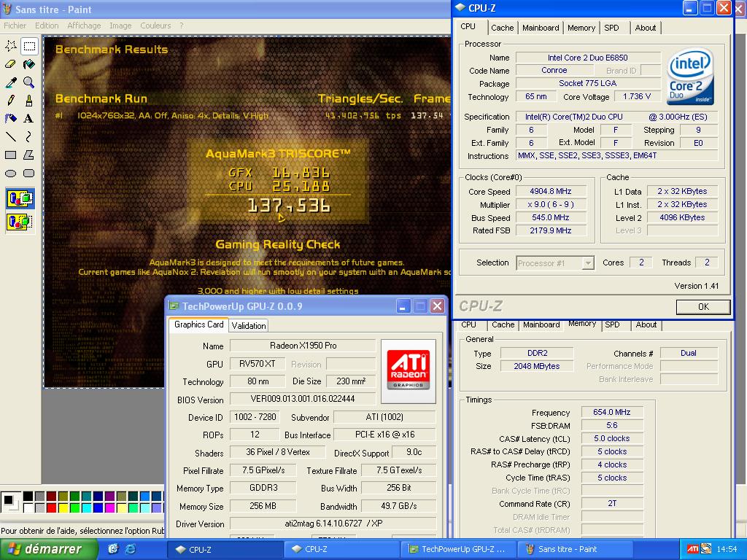747x560 pixels.
Task: Switch to first CPU-Z taskbar button
Action: click(225, 549)
